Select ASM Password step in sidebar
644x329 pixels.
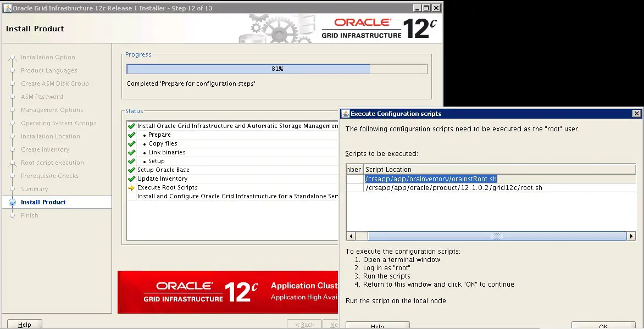(x=42, y=97)
